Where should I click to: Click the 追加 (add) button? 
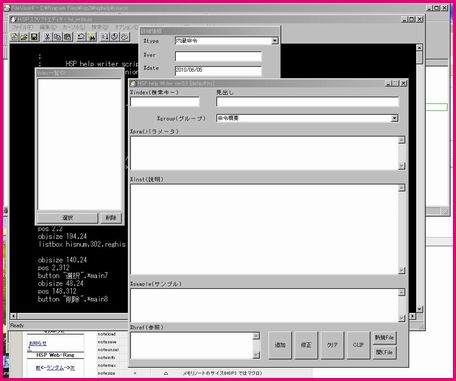coord(280,345)
